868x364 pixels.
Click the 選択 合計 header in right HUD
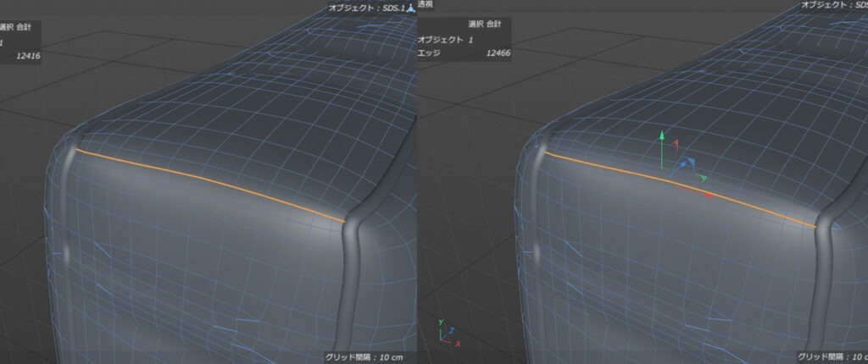coord(484,25)
